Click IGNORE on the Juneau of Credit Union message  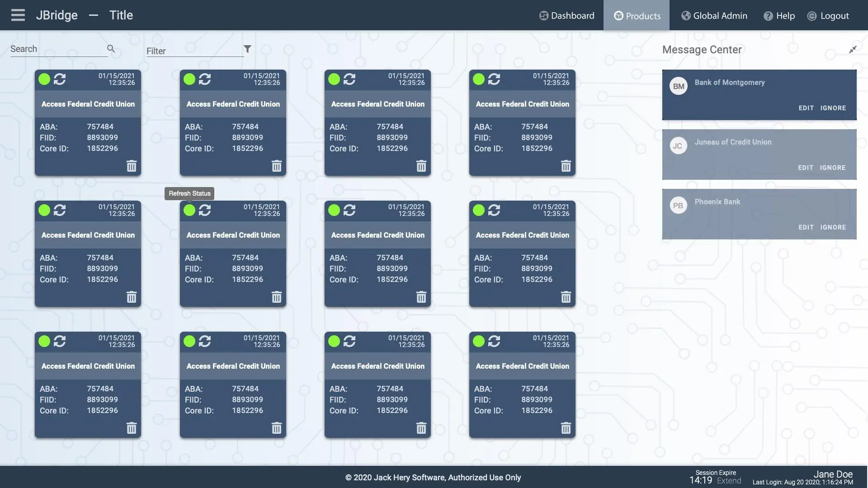(833, 168)
